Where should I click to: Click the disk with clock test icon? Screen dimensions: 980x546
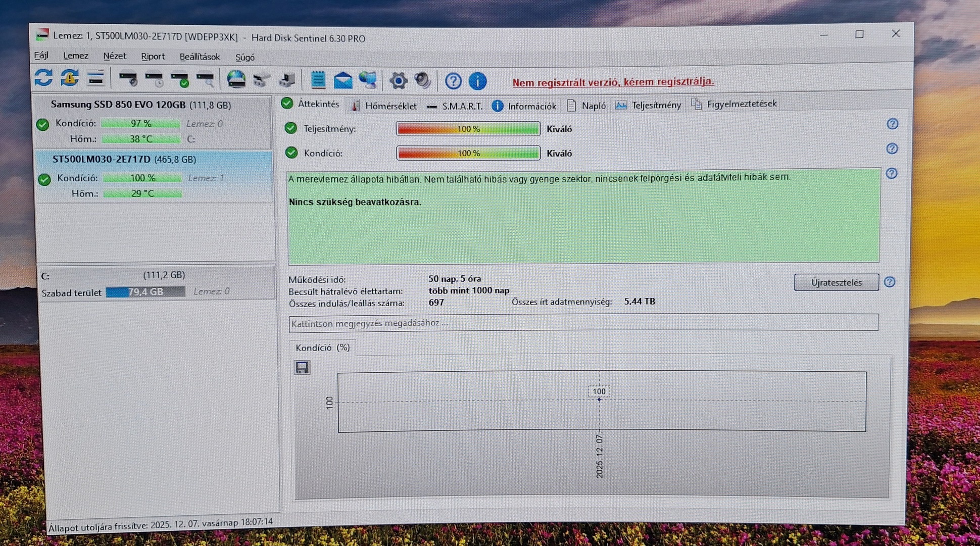[154, 79]
